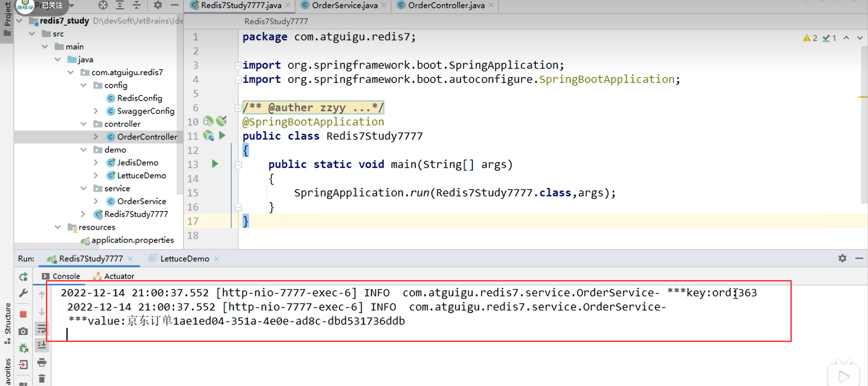Screen dimensions: 868x386
Task: Expand folded javadoc comment on line 6
Action: 238,108
